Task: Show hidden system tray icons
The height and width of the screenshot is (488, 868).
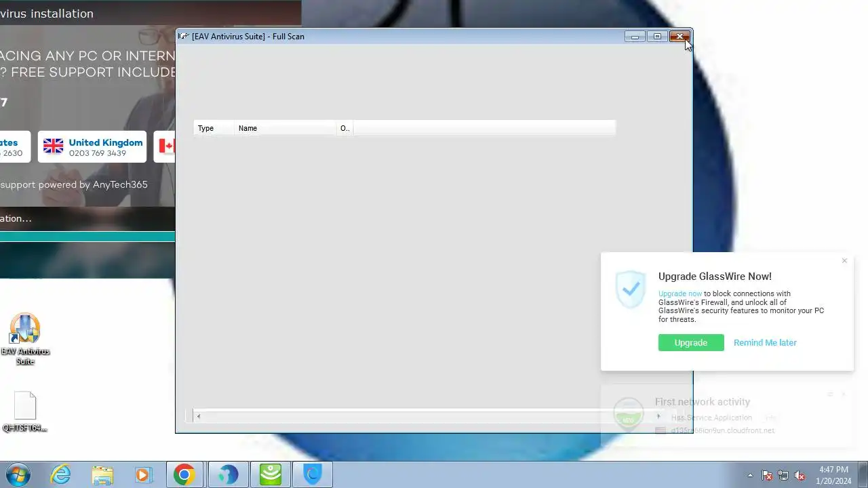Action: coord(750,475)
